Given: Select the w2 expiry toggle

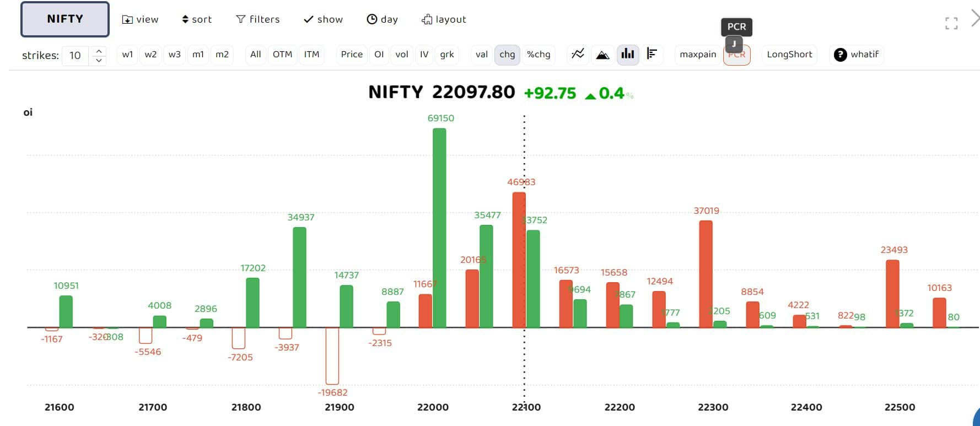Looking at the screenshot, I should click(150, 55).
